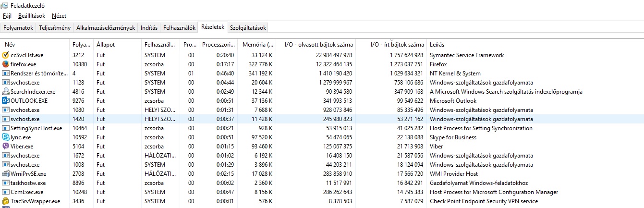Screen dimensions: 644x208
Task: Click the TracSrvWrapper.exe lock icon
Action: click(6, 201)
